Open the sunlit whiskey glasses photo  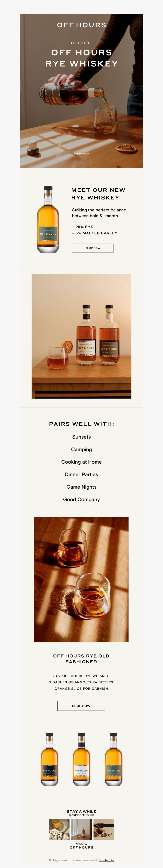click(x=81, y=579)
